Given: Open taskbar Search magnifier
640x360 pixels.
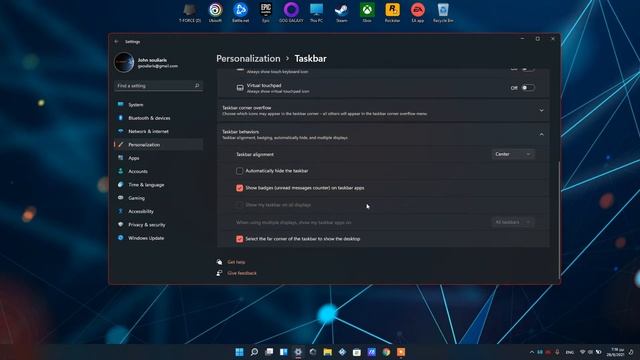Looking at the screenshot, I should point(254,352).
